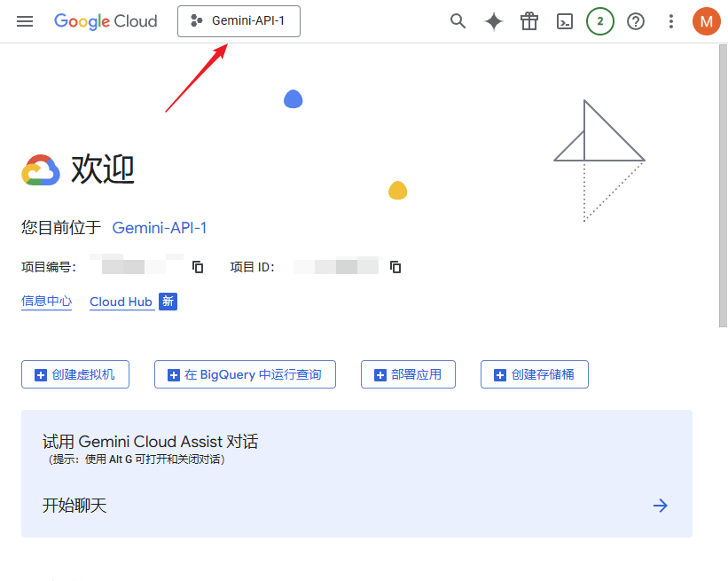This screenshot has height=581, width=728.
Task: Copy the project ID value
Action: coord(395,267)
